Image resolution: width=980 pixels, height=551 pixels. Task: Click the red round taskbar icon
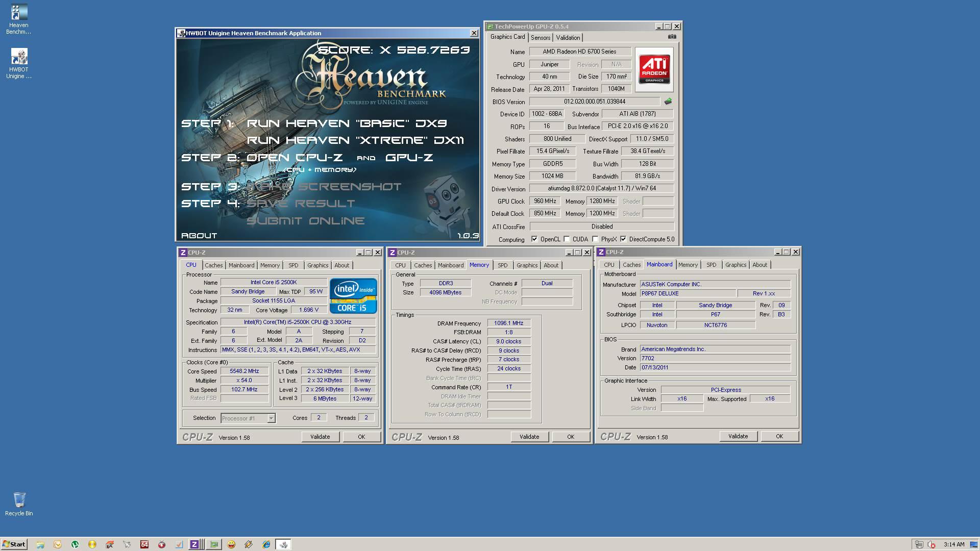point(162,544)
